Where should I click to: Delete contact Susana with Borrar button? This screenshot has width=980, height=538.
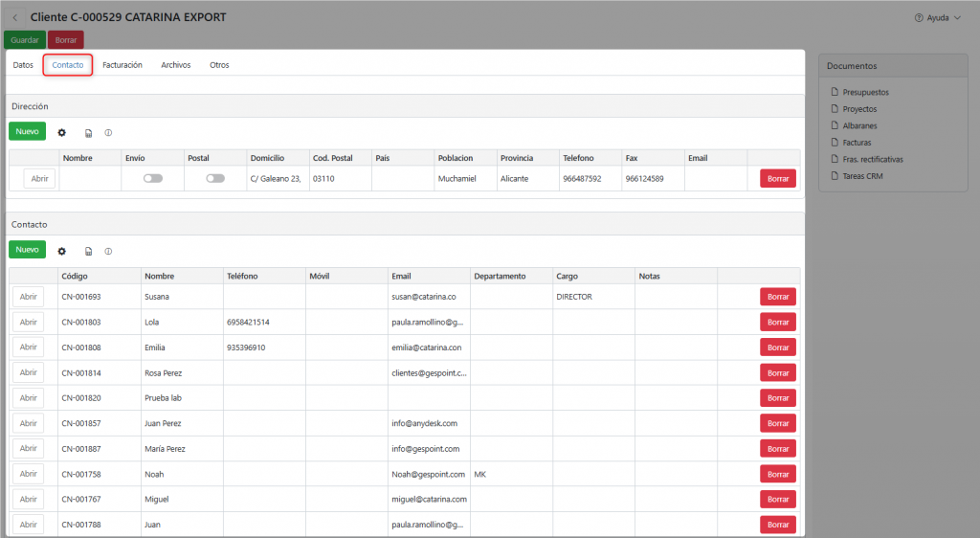coord(777,297)
